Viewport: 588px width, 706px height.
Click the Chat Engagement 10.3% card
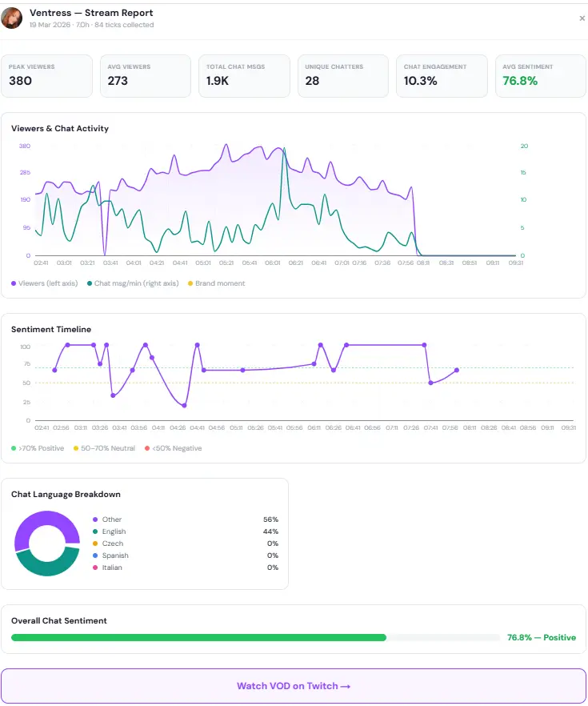442,75
